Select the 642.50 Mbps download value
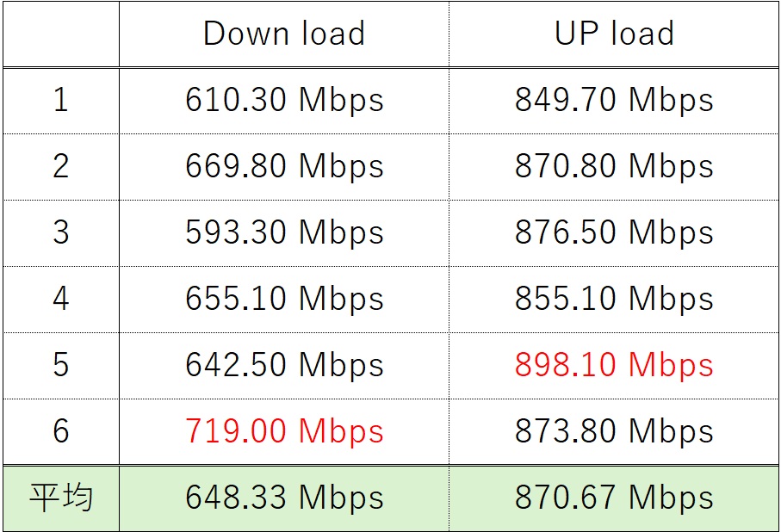Image resolution: width=781 pixels, height=532 pixels. pyautogui.click(x=284, y=365)
